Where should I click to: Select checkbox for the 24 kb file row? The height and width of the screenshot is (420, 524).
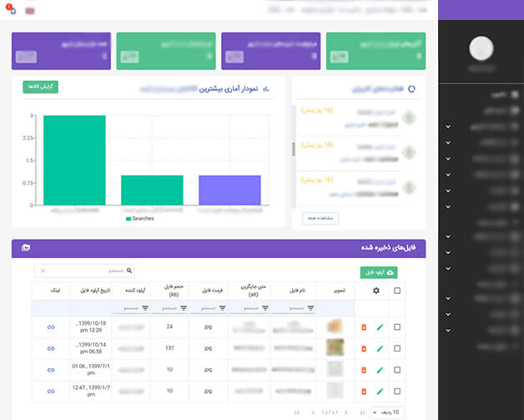coord(397,327)
